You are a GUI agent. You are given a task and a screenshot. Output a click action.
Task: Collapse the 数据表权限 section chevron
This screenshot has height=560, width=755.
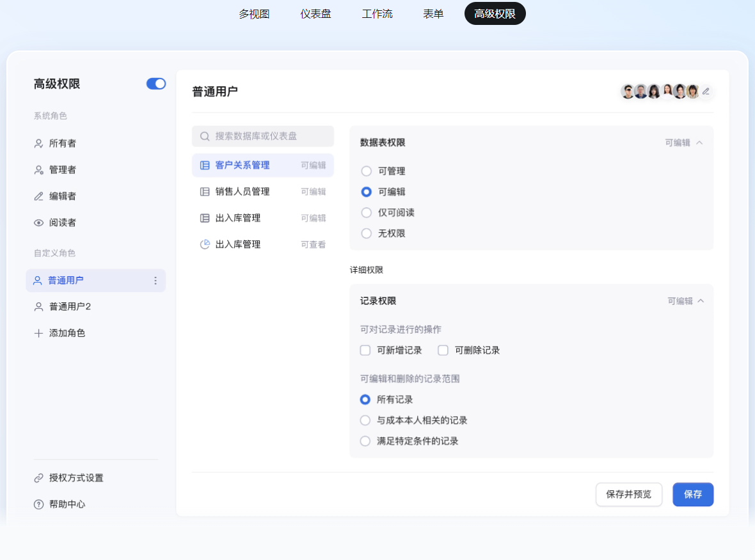[x=699, y=143]
